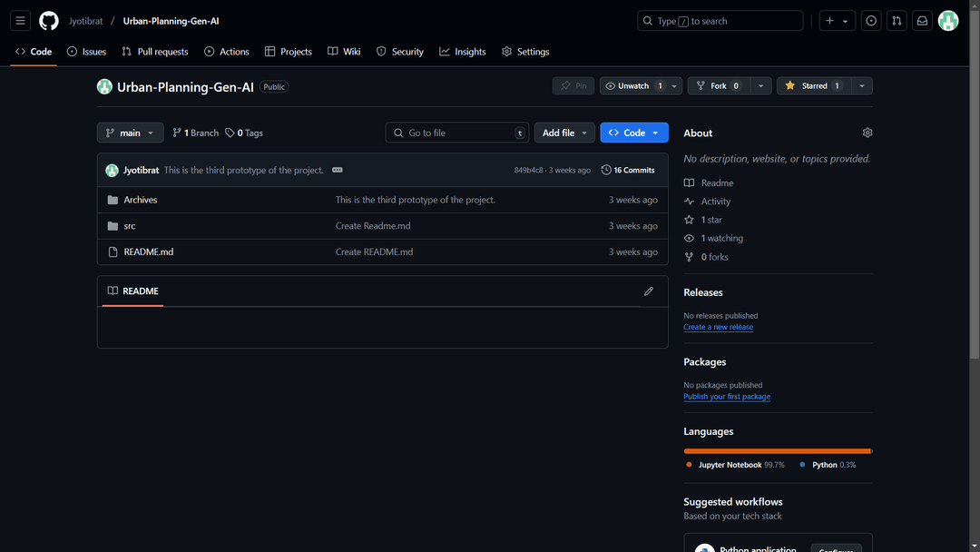Screen dimensions: 980x552
Task: Open the Wiki tab
Action: point(344,52)
